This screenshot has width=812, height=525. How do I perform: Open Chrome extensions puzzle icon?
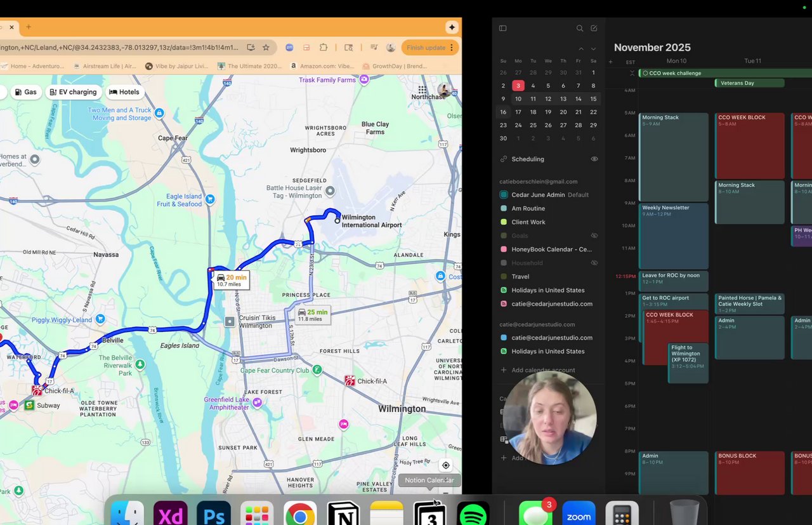click(324, 48)
